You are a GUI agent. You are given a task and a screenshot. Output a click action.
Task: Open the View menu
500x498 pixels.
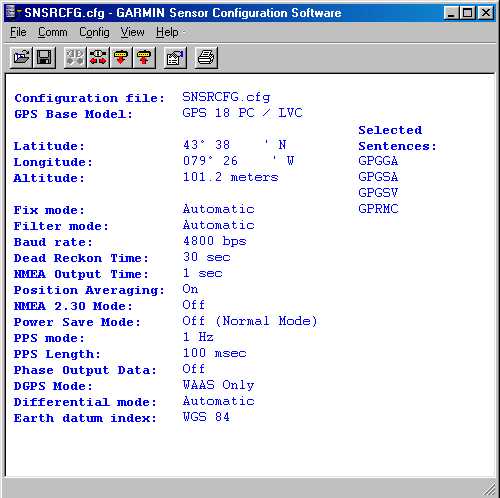tap(132, 32)
